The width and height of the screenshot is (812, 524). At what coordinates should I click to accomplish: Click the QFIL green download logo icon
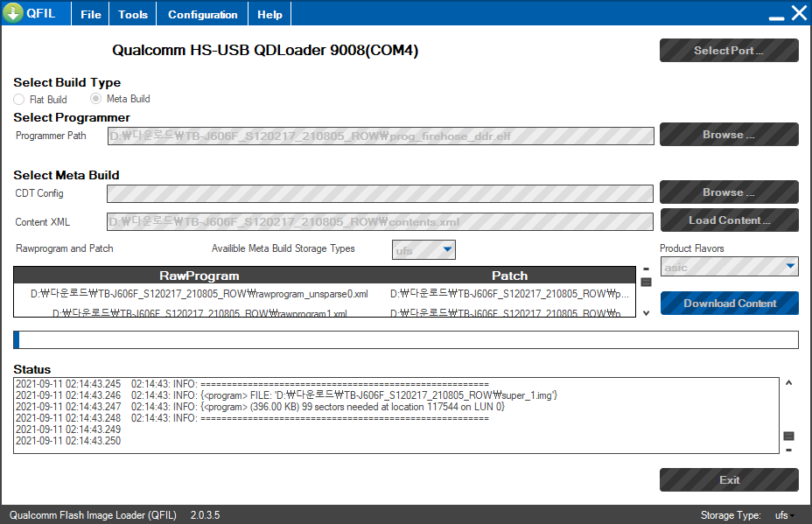[x=13, y=12]
